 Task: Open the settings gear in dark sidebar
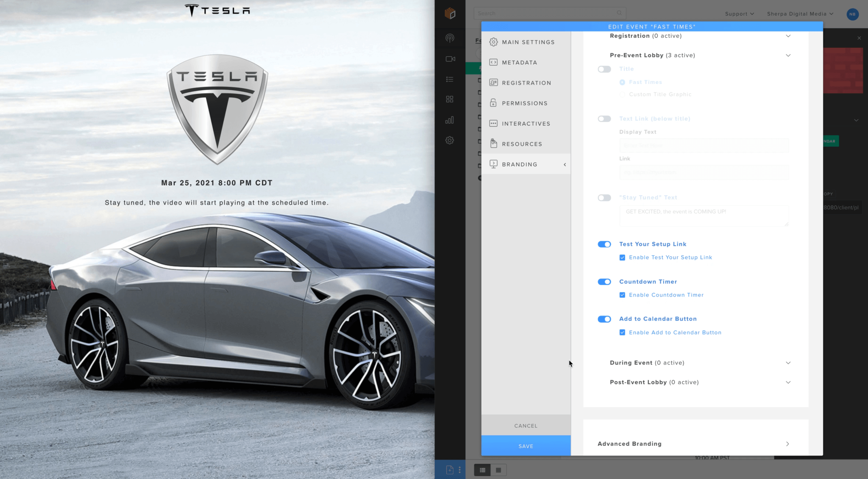pyautogui.click(x=450, y=140)
